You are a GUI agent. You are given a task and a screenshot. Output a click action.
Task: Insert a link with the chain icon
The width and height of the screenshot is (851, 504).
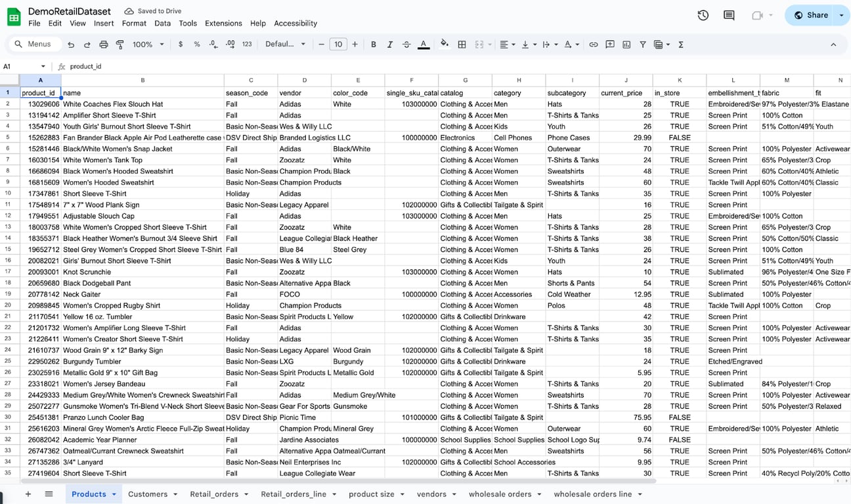tap(593, 45)
